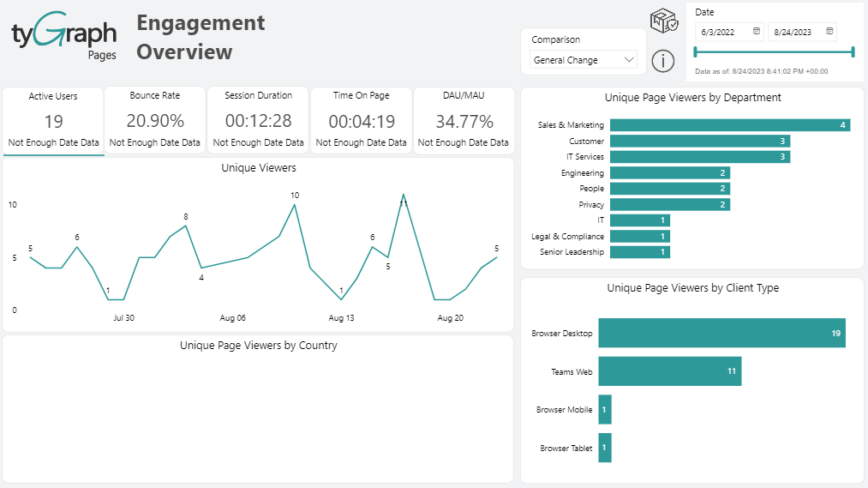
Task: Select the Bounce Rate metric card
Action: (x=155, y=120)
